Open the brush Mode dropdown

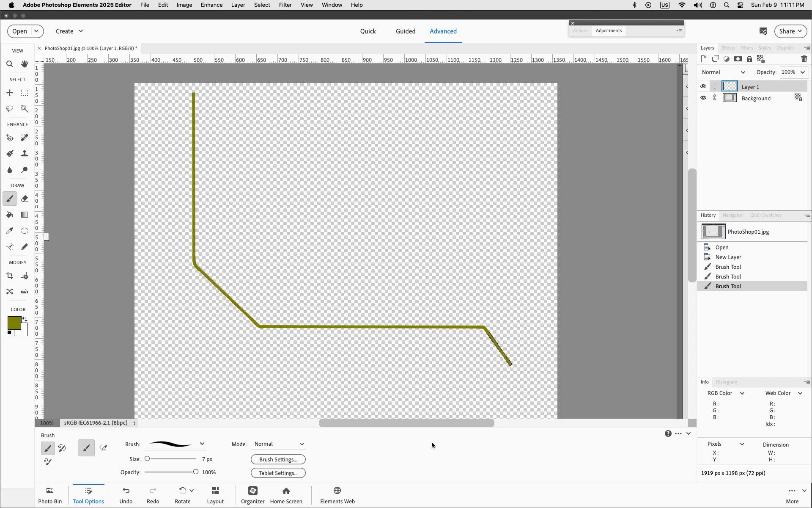tap(279, 444)
